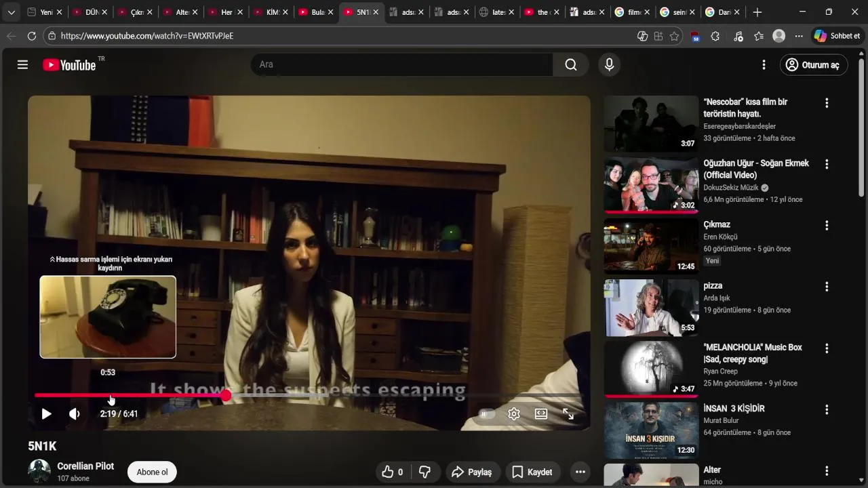Dislike the video with thumbs down
The width and height of the screenshot is (868, 488).
pos(425,472)
